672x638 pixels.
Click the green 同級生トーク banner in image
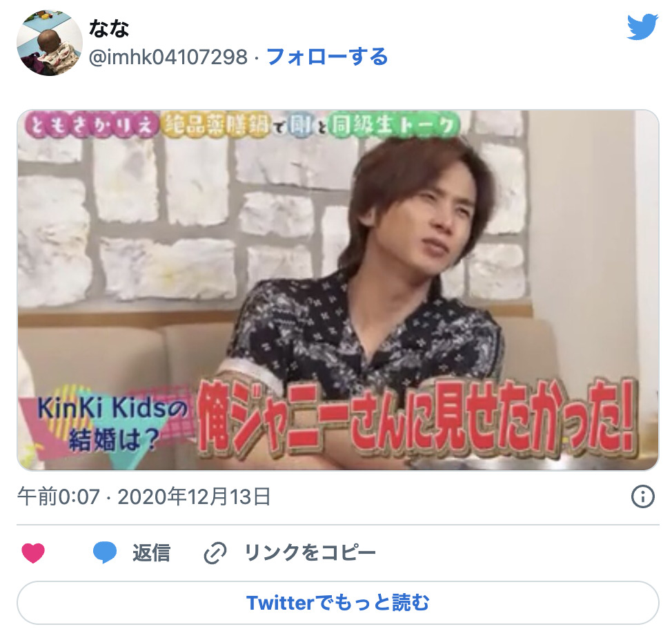point(393,126)
